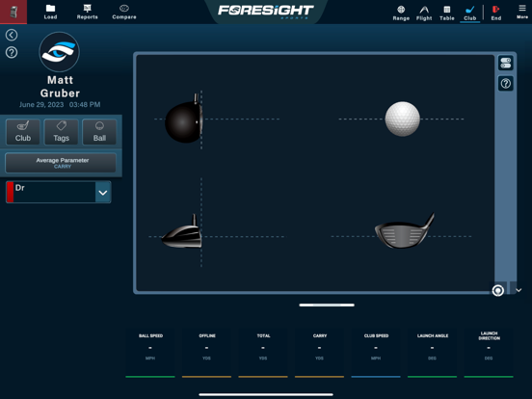Image resolution: width=532 pixels, height=399 pixels.
Task: Expand the Dr club dropdown
Action: point(103,193)
